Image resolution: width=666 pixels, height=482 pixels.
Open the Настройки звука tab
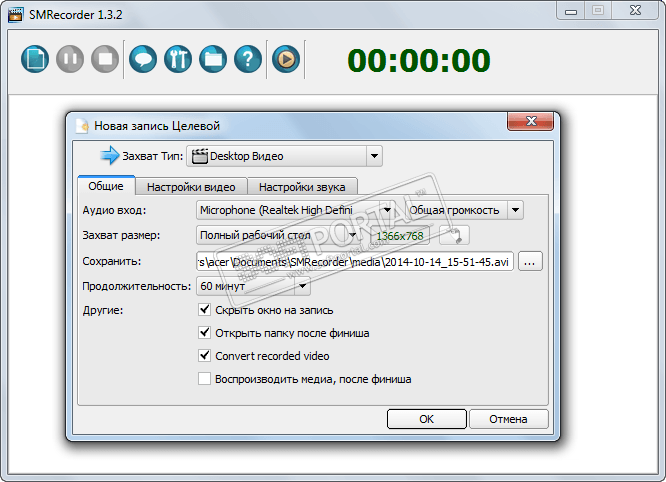click(x=302, y=187)
